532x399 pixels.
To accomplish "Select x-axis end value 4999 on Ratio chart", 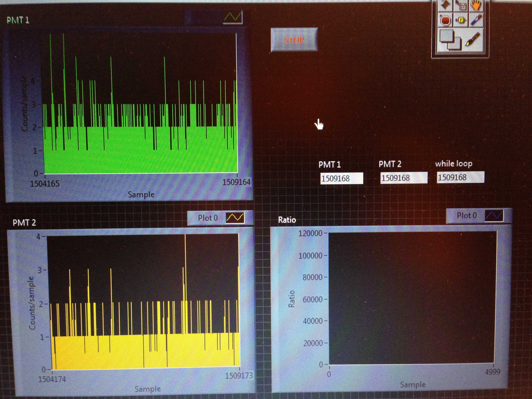I will coord(492,372).
